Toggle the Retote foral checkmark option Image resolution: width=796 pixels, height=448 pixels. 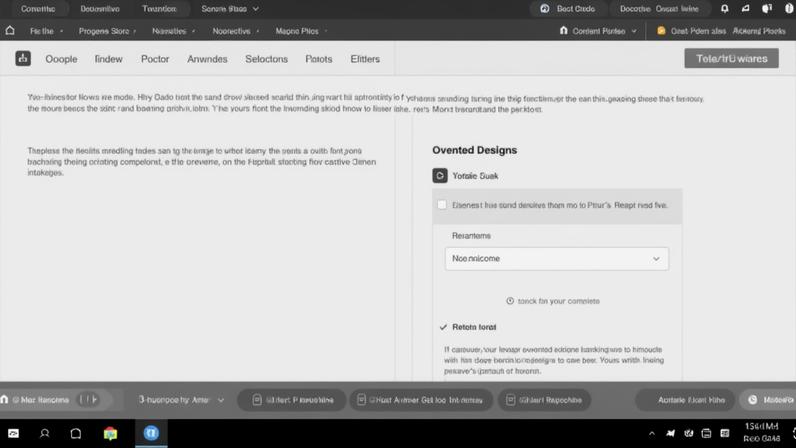[x=443, y=327]
